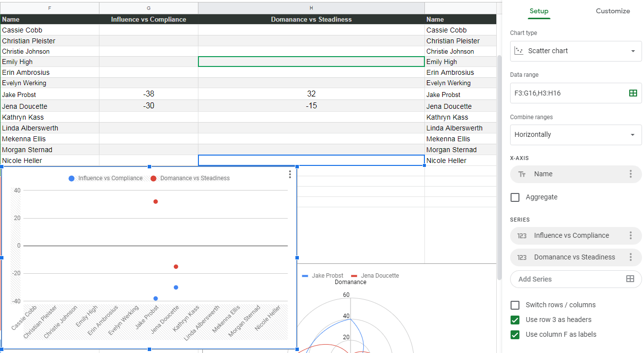Select column G header
This screenshot has width=644, height=353.
point(149,8)
